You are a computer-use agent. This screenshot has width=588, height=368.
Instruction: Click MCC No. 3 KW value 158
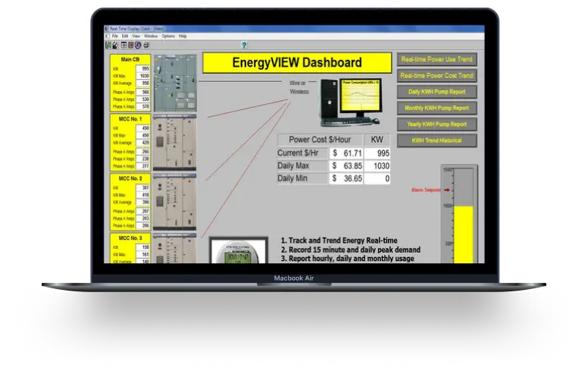pyautogui.click(x=143, y=247)
